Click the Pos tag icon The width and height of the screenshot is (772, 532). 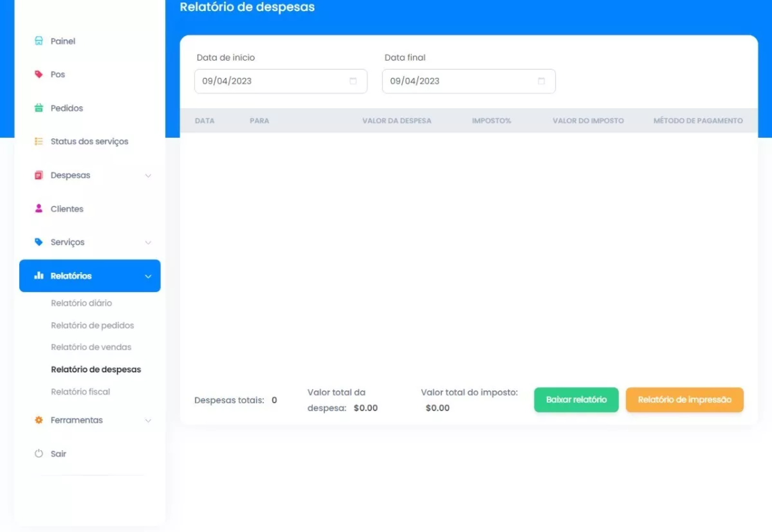pyautogui.click(x=39, y=74)
